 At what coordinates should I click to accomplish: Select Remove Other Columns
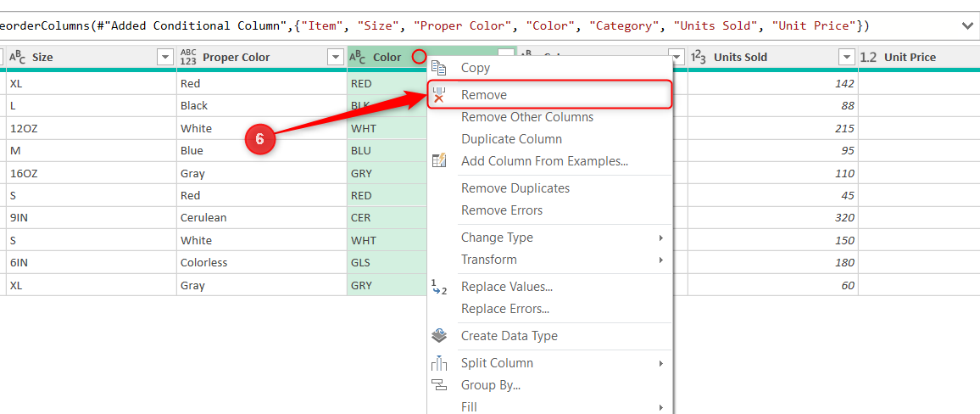[550, 117]
